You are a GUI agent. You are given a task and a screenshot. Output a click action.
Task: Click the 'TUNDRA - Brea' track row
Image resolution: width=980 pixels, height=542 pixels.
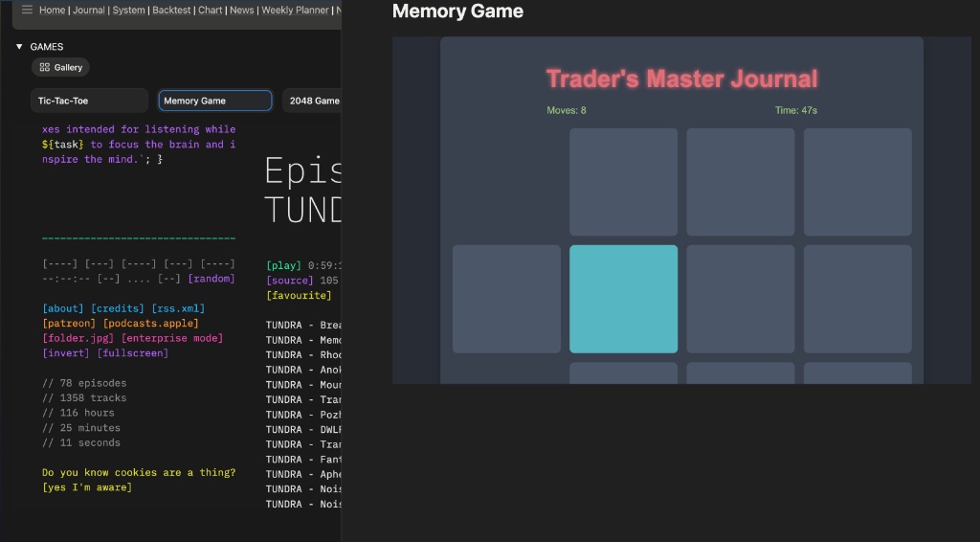[303, 325]
